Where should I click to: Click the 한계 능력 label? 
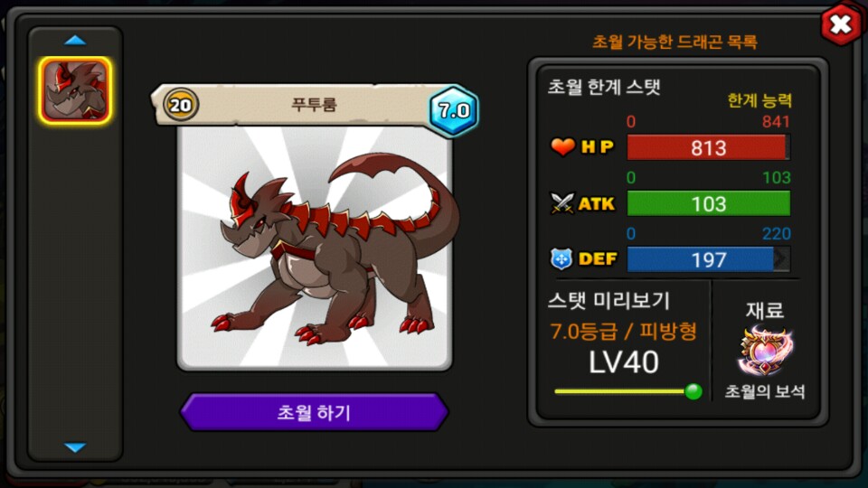click(x=759, y=100)
